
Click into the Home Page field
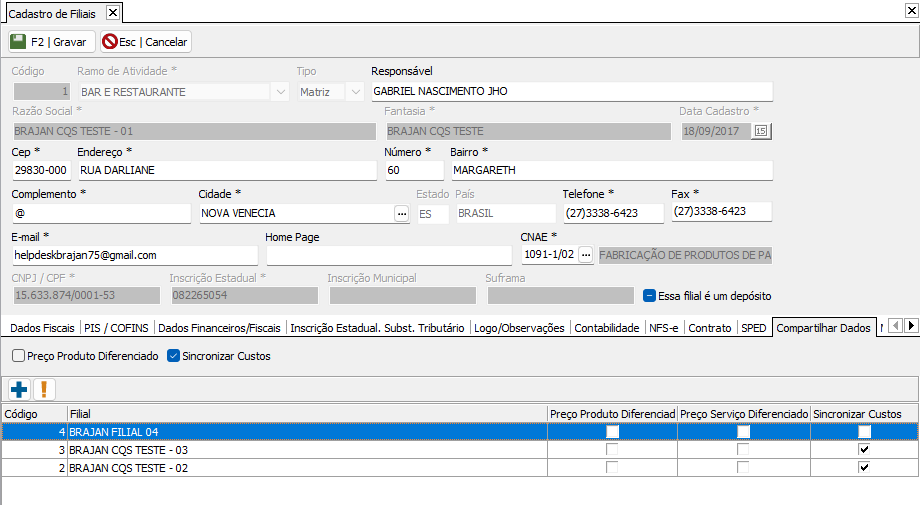[388, 255]
